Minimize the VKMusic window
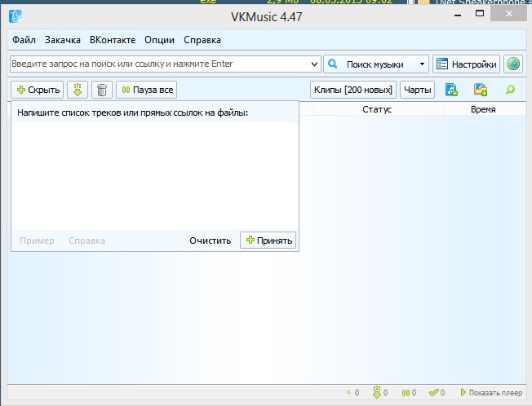Viewport: 532px width, 406px height. 458,15
